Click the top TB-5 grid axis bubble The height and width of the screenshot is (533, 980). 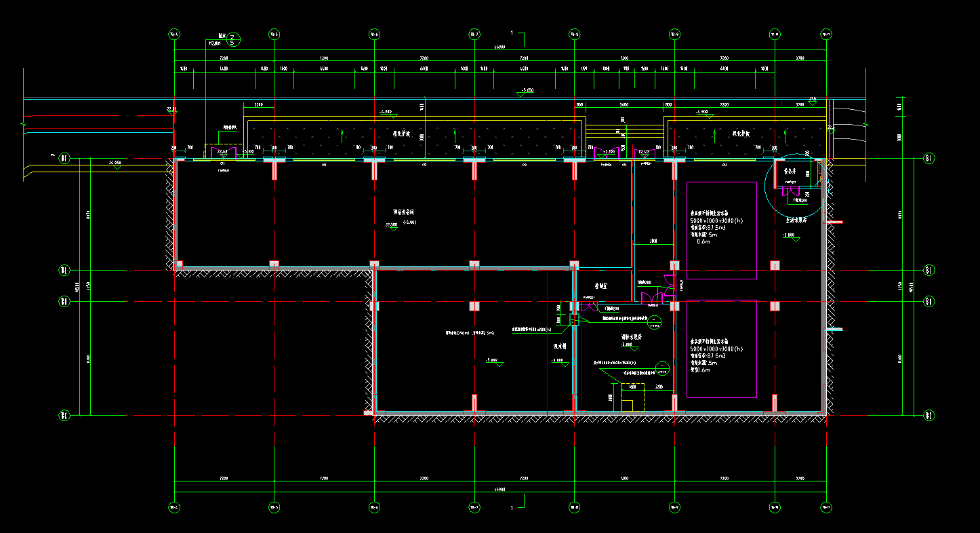point(274,34)
